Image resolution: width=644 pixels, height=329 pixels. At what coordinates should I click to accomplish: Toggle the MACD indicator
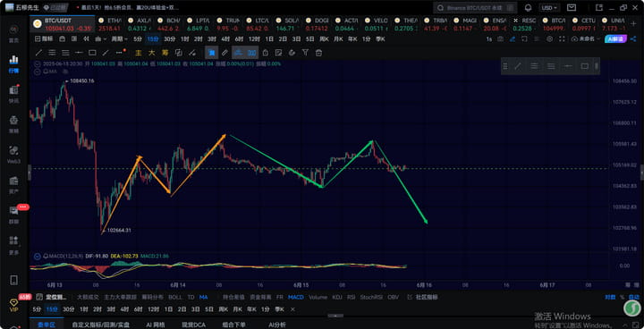(x=296, y=297)
